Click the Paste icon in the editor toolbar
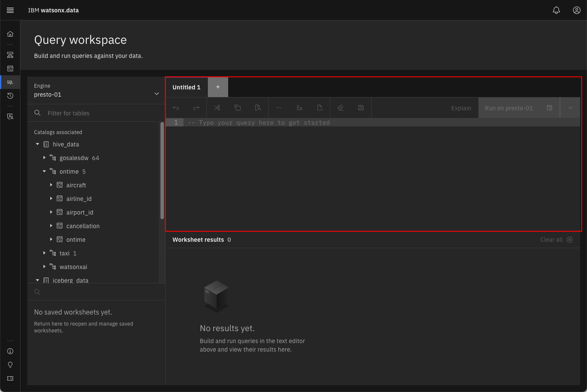Image resolution: width=587 pixels, height=392 pixels. point(258,108)
